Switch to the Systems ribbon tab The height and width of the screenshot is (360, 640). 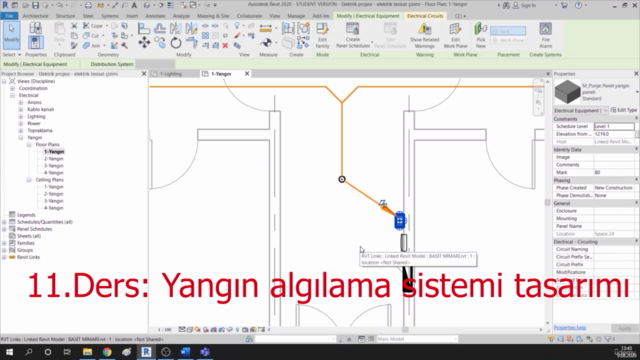coord(110,16)
